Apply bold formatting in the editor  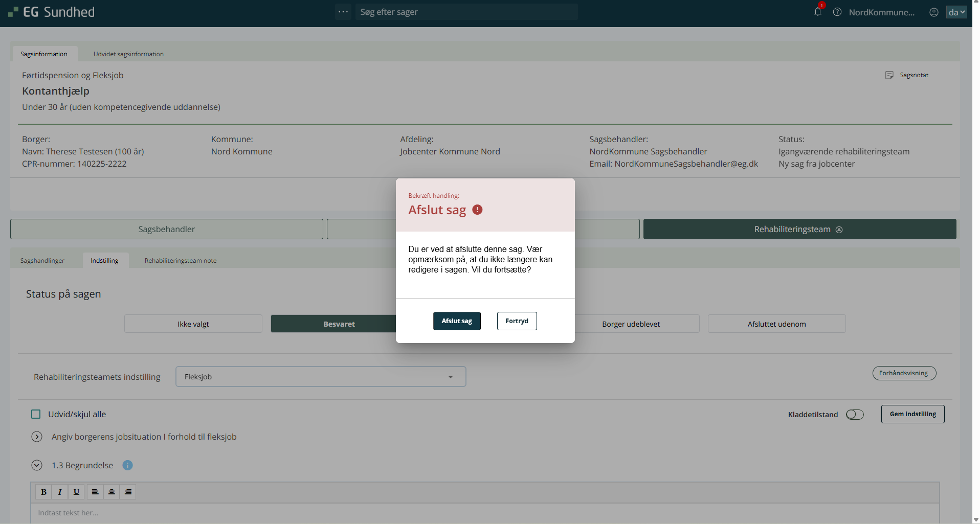coord(44,492)
